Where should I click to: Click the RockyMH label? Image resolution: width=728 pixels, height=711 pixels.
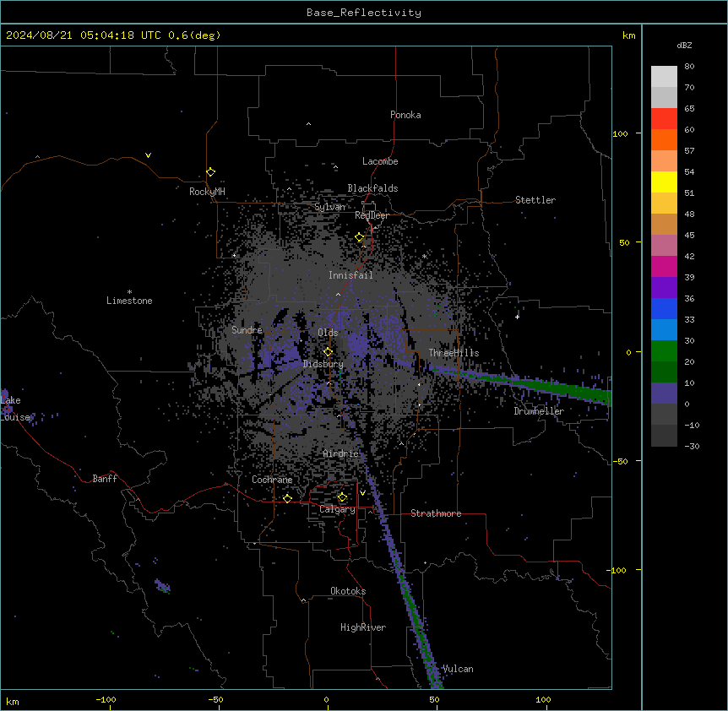(207, 192)
